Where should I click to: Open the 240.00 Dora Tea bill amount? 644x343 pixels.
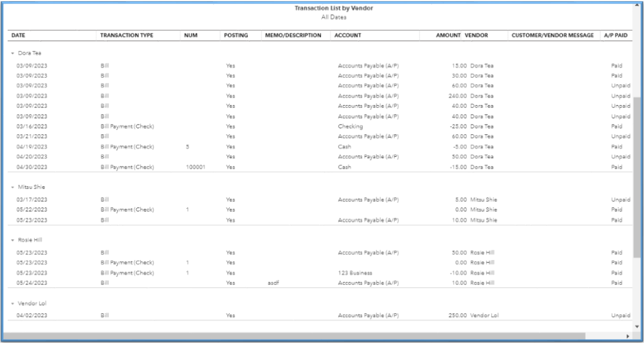458,96
